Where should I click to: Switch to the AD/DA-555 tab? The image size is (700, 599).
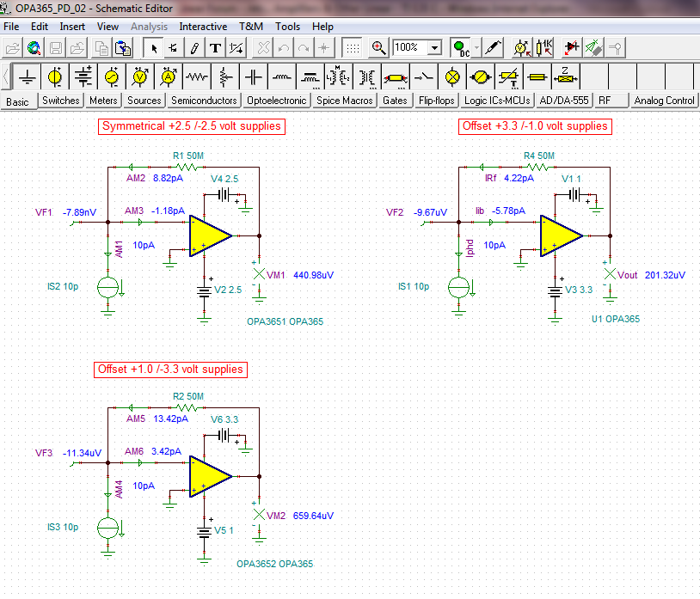pos(564,101)
